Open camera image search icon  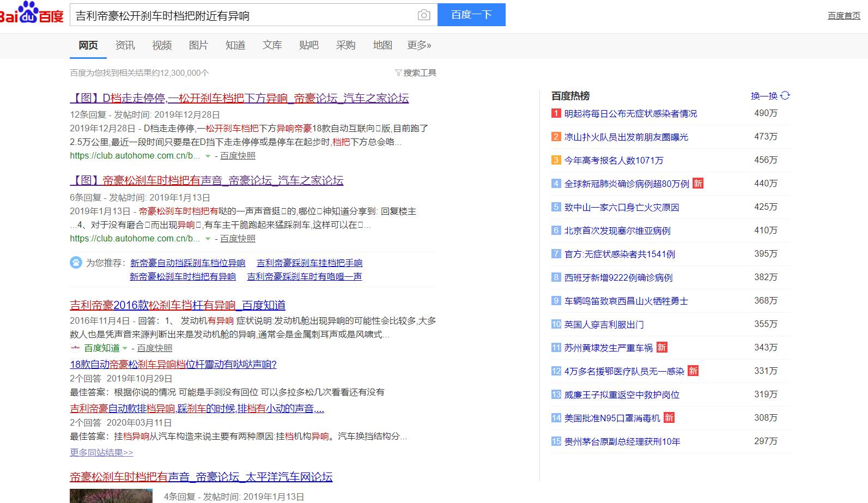424,15
